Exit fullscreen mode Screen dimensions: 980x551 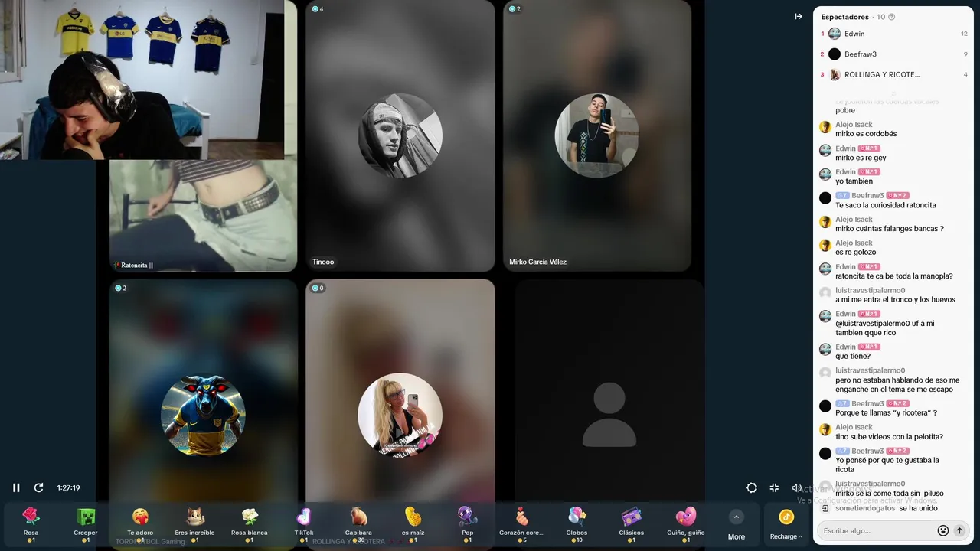774,487
